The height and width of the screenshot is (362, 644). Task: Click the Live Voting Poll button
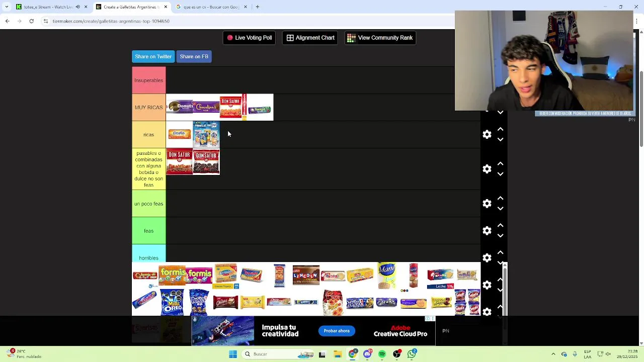tap(249, 38)
